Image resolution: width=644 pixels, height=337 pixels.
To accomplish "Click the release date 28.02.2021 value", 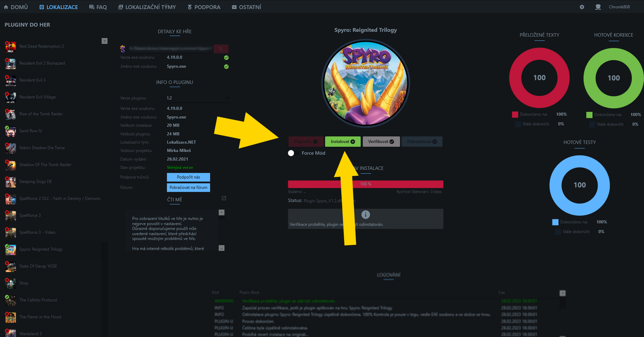I will pos(177,159).
